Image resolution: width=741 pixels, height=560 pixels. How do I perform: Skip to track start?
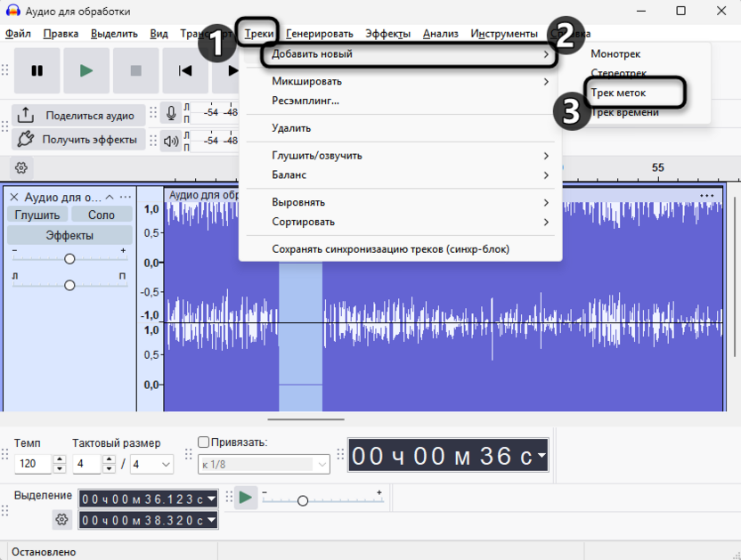click(x=184, y=70)
